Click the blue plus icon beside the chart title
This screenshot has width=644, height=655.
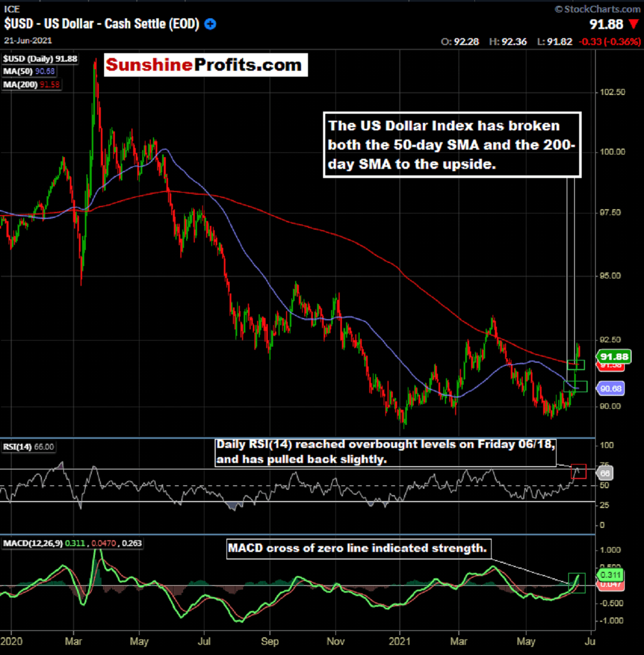(211, 24)
